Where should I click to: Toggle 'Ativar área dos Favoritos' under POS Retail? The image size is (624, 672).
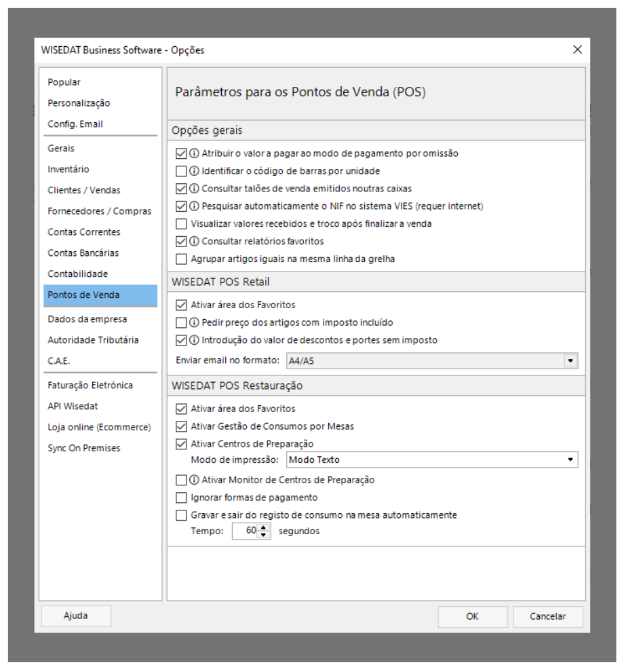(x=181, y=305)
